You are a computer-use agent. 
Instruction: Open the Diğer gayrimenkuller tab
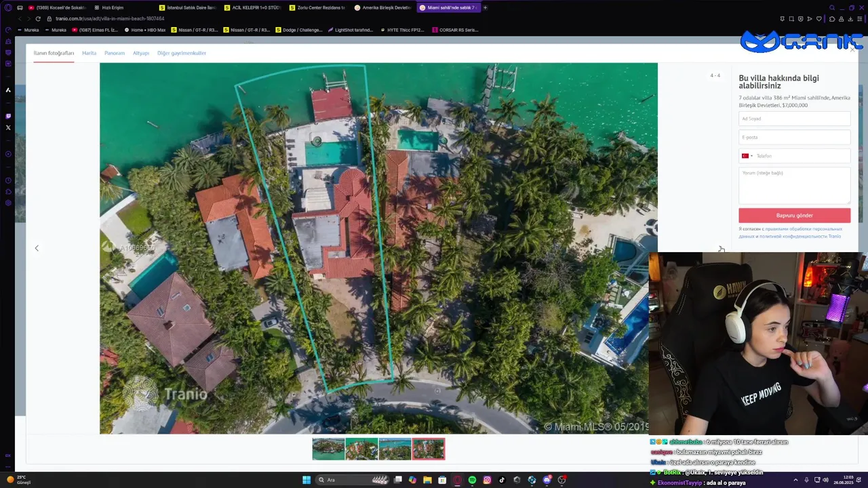point(182,53)
